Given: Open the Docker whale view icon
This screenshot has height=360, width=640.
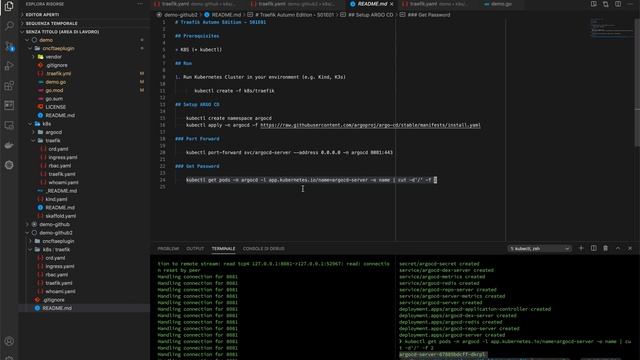Looking at the screenshot, I should (9, 145).
